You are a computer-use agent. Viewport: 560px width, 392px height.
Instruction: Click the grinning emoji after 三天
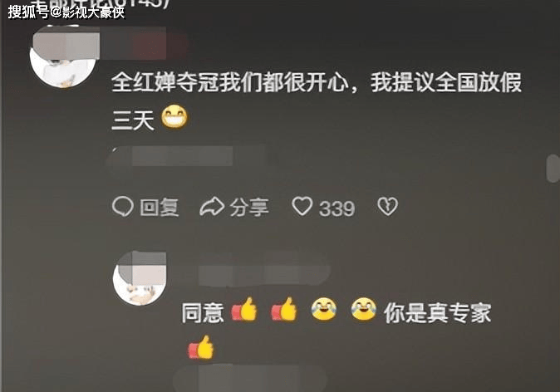tap(174, 117)
